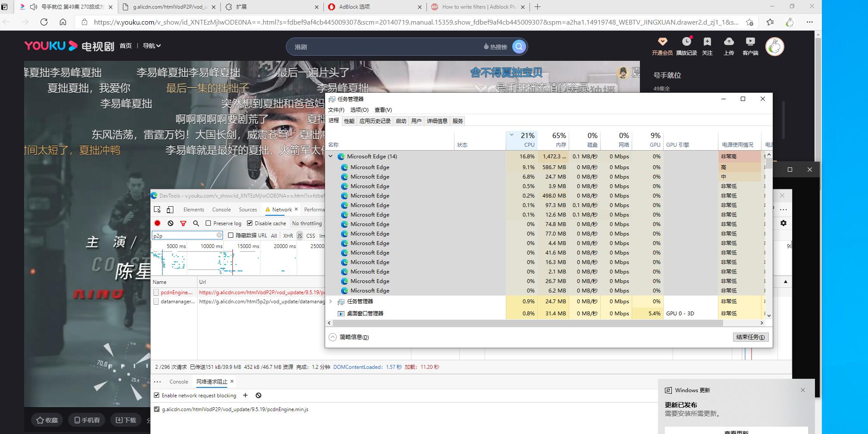The width and height of the screenshot is (868, 434).
Task: Clear the network log icon
Action: pos(171,223)
